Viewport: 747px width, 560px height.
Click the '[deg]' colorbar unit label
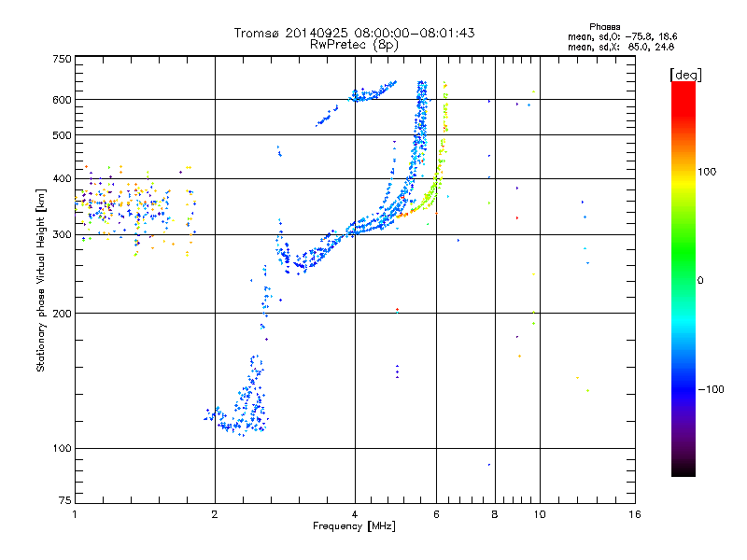[x=685, y=75]
